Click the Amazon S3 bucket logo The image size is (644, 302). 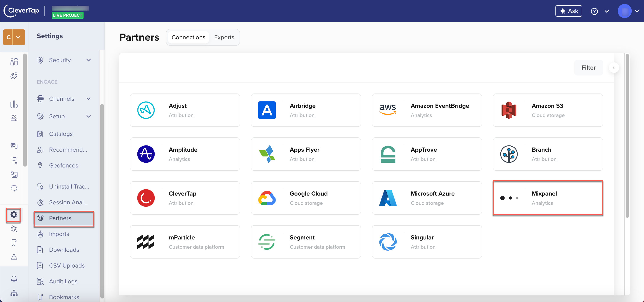click(509, 110)
